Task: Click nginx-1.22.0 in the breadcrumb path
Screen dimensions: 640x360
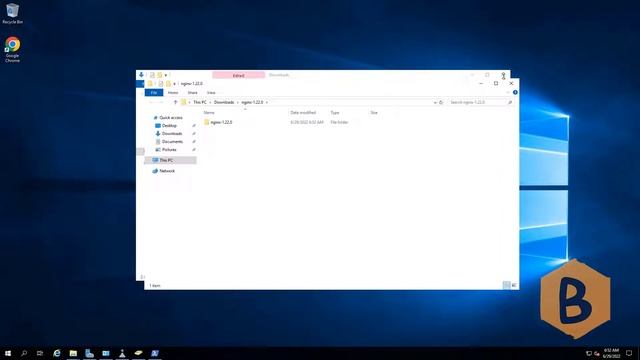Action: click(x=252, y=102)
